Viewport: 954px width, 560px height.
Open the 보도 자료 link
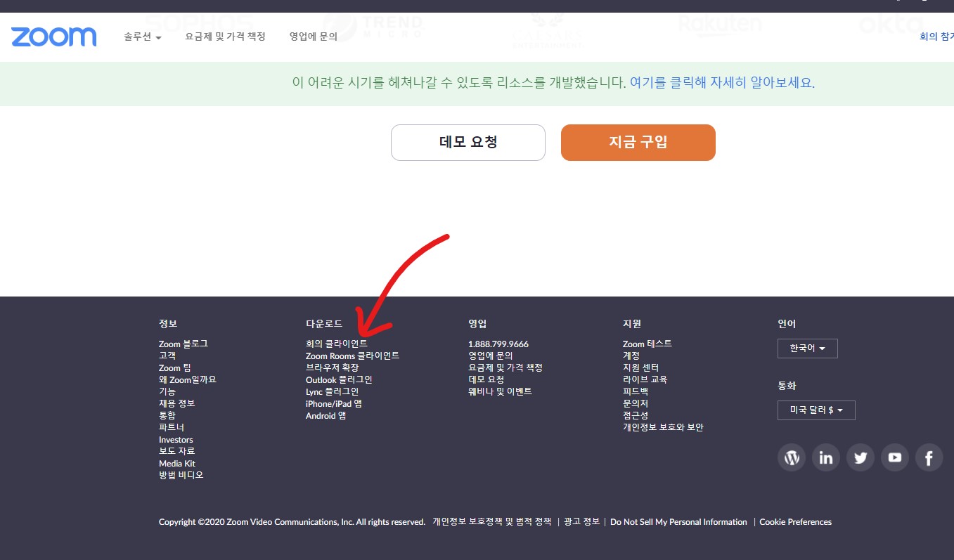(177, 451)
